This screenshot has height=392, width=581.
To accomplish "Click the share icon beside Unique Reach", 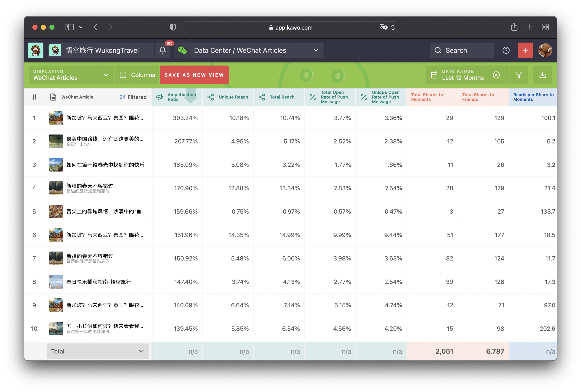I will pyautogui.click(x=211, y=97).
